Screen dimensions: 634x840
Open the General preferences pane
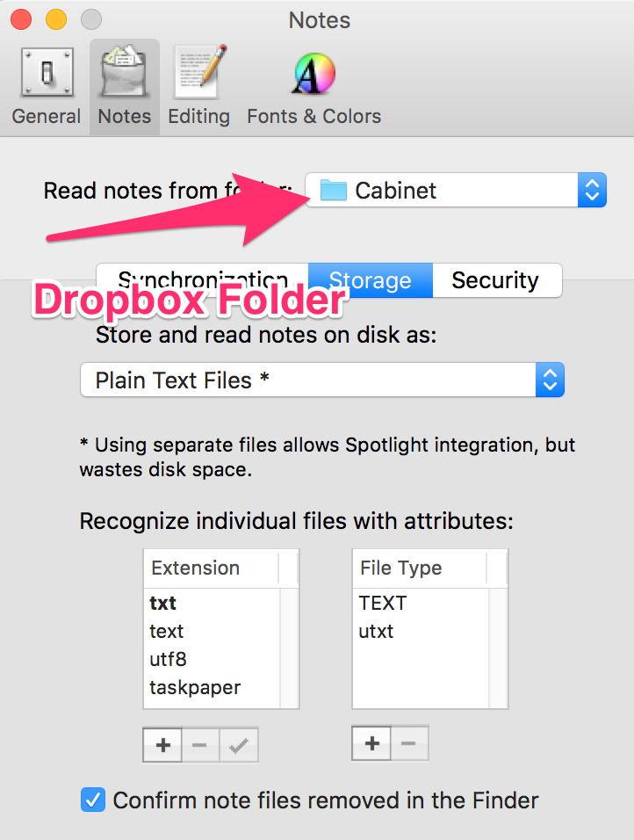pos(47,86)
